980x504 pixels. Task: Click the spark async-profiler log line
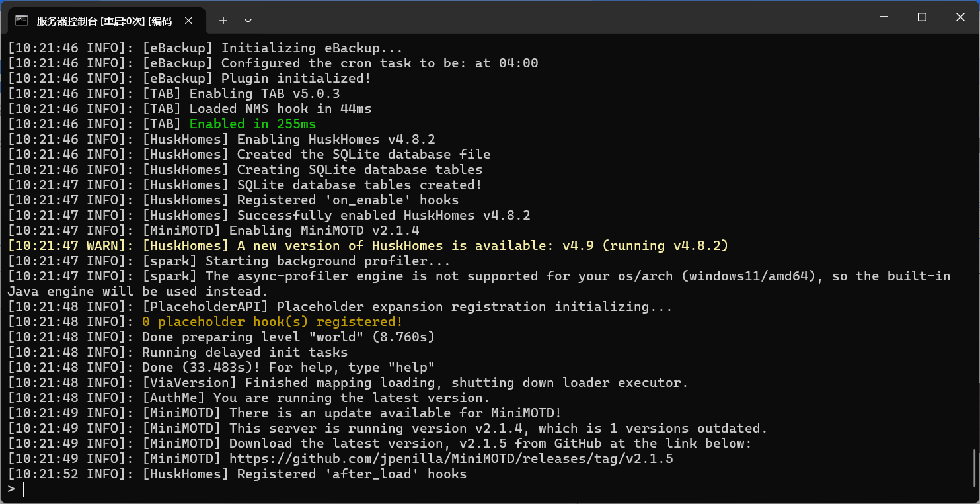point(479,283)
